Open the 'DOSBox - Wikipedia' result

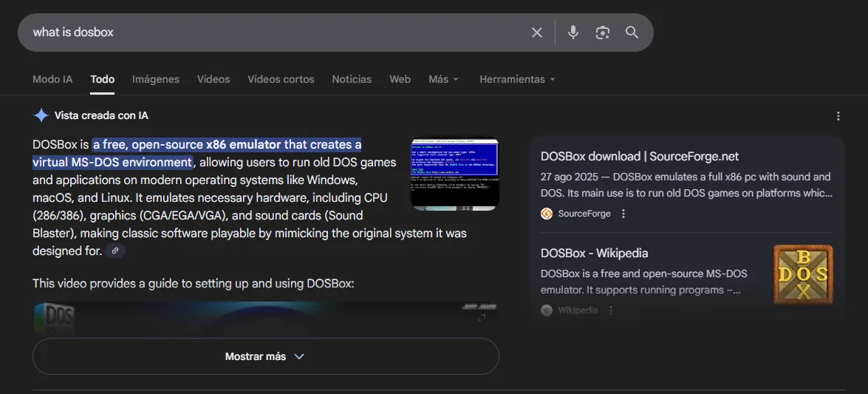(594, 254)
